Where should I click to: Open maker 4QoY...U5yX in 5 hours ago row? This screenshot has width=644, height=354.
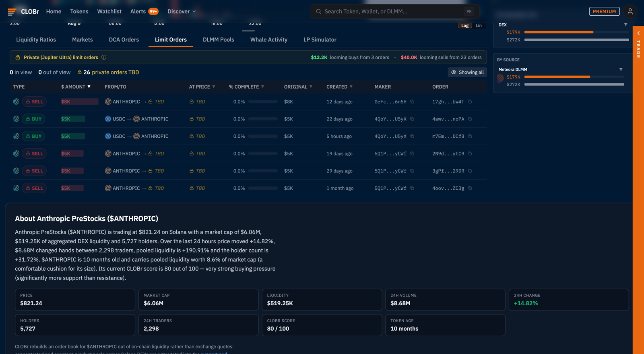click(x=390, y=136)
